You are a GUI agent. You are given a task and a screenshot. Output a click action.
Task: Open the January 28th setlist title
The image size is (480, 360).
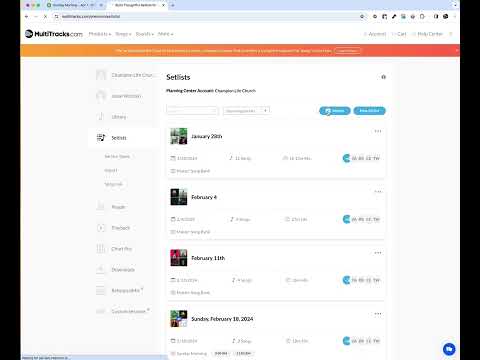(x=207, y=136)
